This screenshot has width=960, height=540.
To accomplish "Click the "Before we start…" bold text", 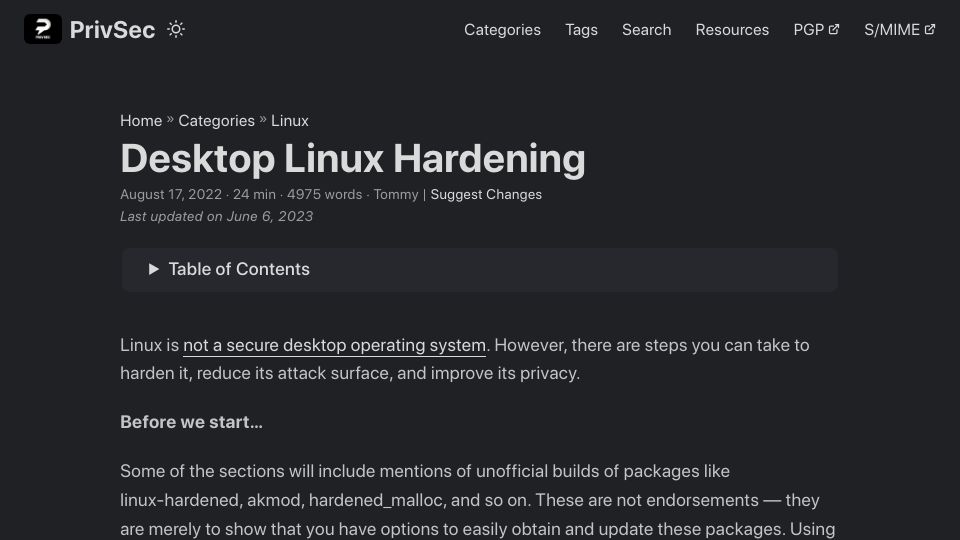I will point(191,422).
